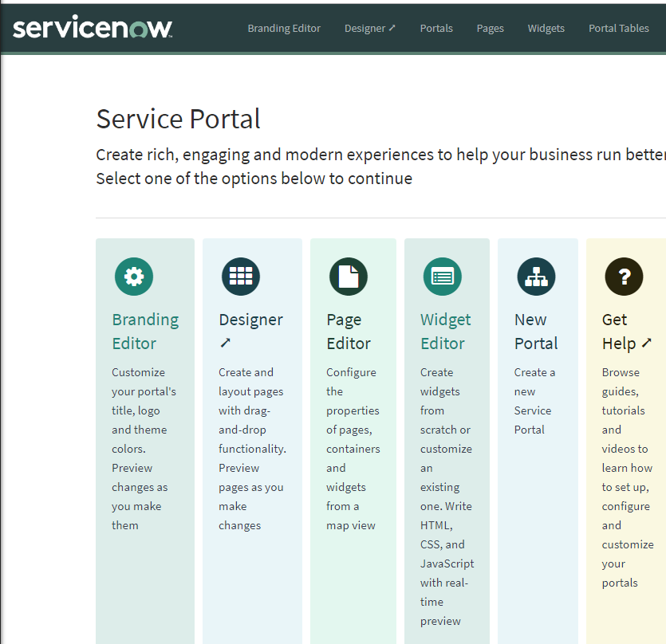Open the Designer card
The width and height of the screenshot is (666, 644).
250,319
